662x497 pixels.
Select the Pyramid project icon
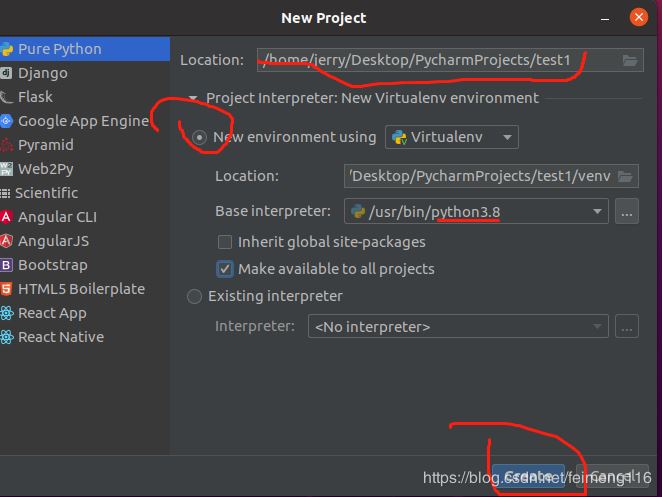[x=7, y=145]
